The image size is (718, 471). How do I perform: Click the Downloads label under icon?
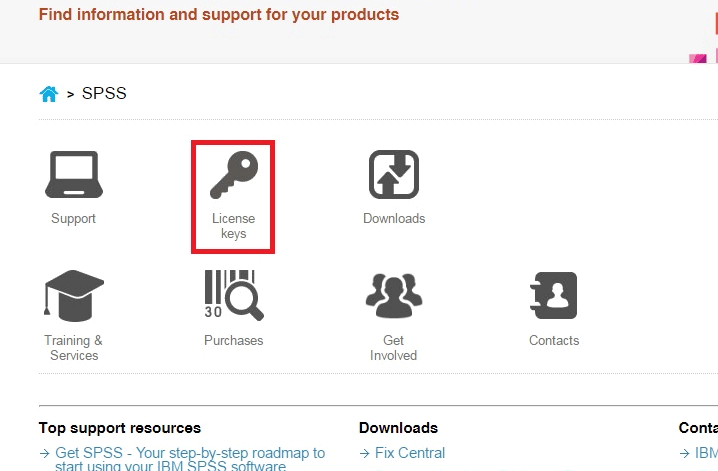pyautogui.click(x=394, y=219)
